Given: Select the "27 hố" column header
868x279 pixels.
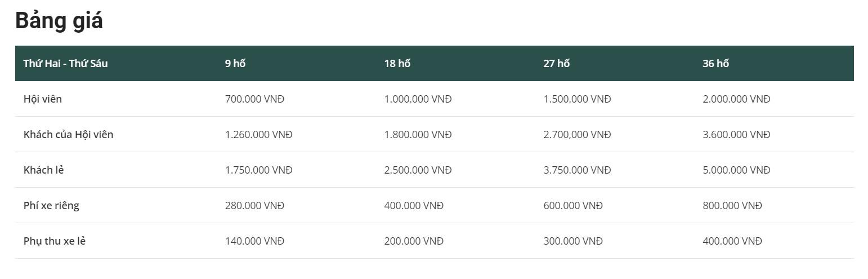Looking at the screenshot, I should point(556,63).
